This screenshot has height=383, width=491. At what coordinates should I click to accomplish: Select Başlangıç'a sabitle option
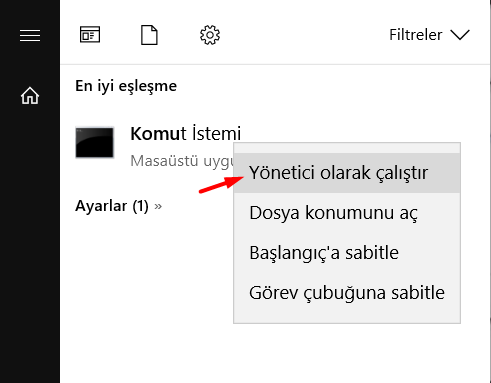[x=347, y=253]
